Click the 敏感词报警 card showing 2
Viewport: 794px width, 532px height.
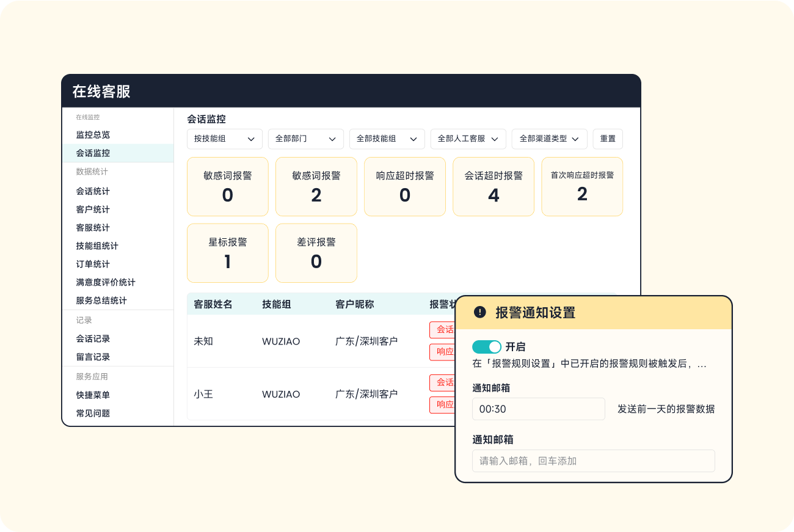tap(316, 186)
